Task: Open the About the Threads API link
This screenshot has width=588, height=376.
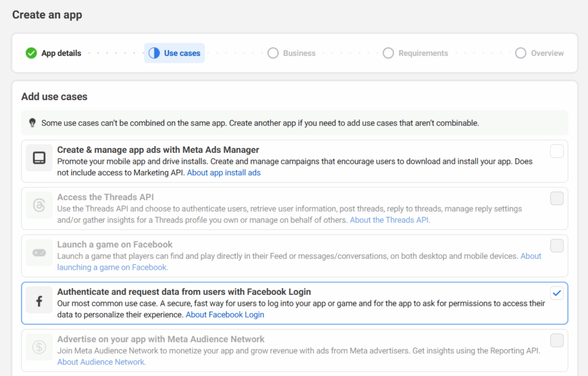Action: click(x=390, y=220)
